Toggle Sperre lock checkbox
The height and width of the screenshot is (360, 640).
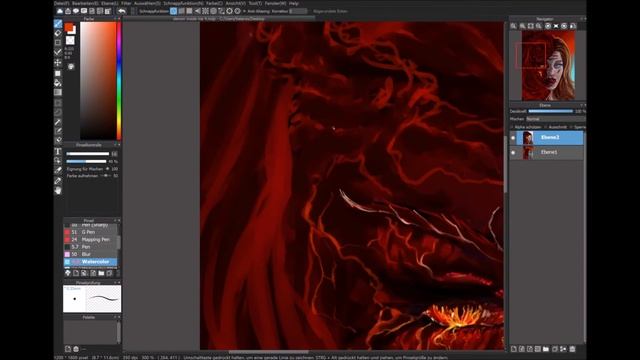[x=571, y=127]
